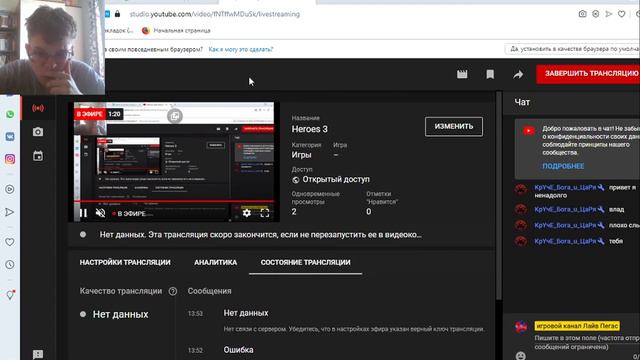Switch to НАСТРОЙКИ ТРАНСЛЯЦИИ tab
This screenshot has height=360, width=640.
[x=125, y=262]
